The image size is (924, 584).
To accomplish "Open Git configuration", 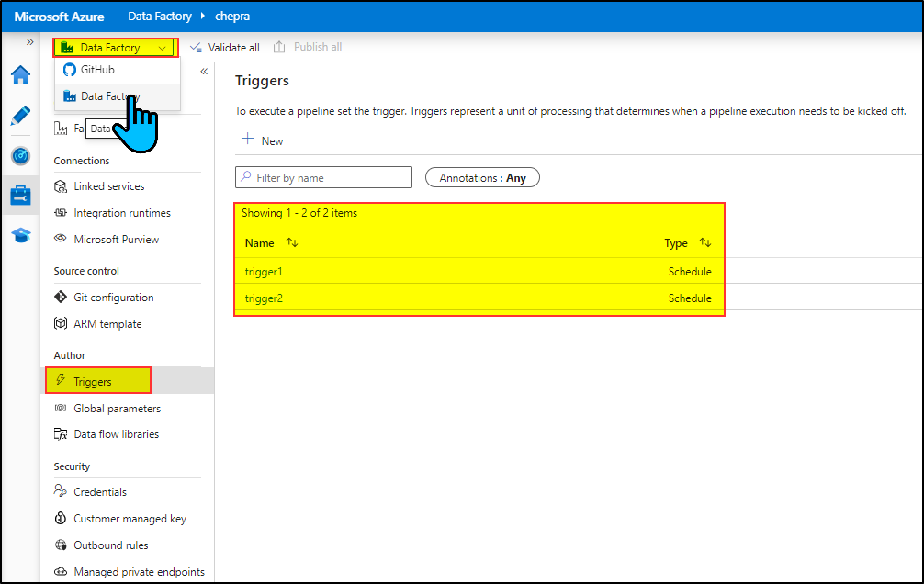I will tap(114, 297).
